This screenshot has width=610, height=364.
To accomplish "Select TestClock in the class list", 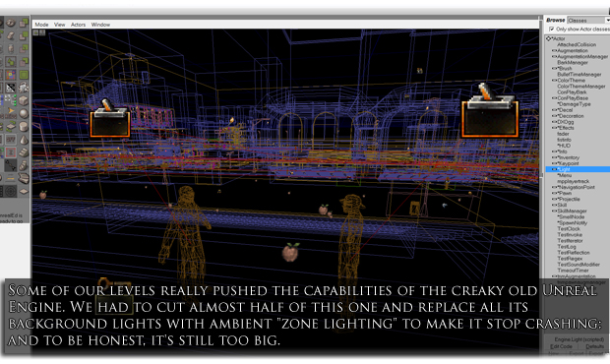I will [x=569, y=229].
